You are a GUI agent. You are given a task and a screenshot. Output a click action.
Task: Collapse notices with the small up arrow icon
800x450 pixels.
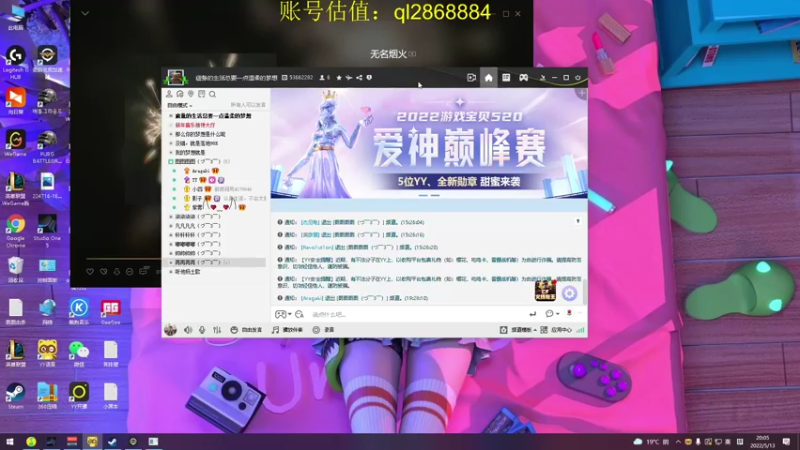point(578,221)
